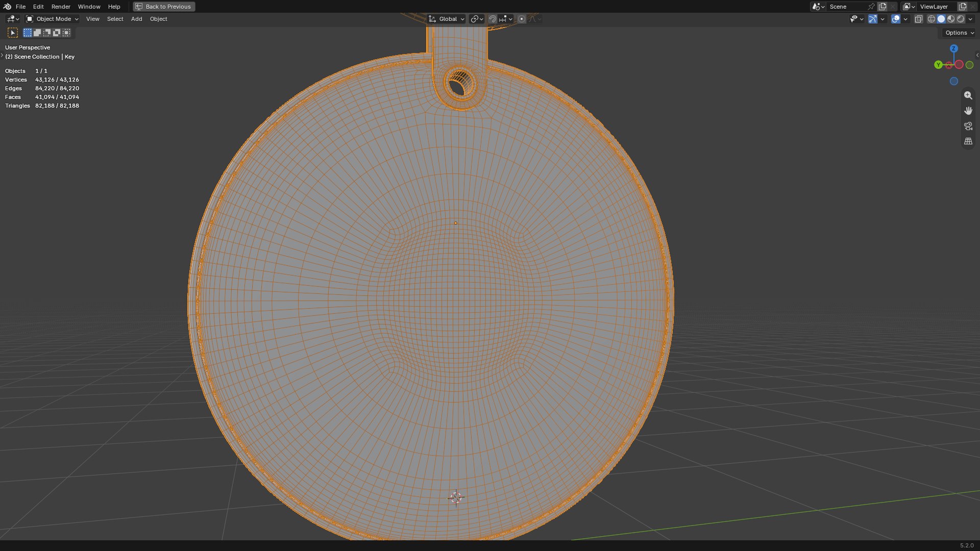The height and width of the screenshot is (551, 980).
Task: Click the Blender logo icon
Action: click(7, 7)
